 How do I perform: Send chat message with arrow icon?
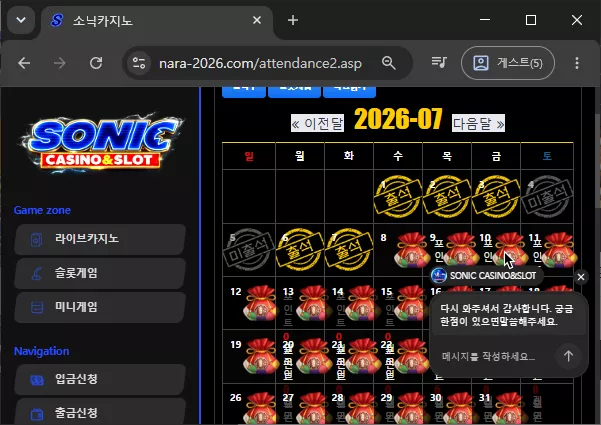tap(568, 356)
